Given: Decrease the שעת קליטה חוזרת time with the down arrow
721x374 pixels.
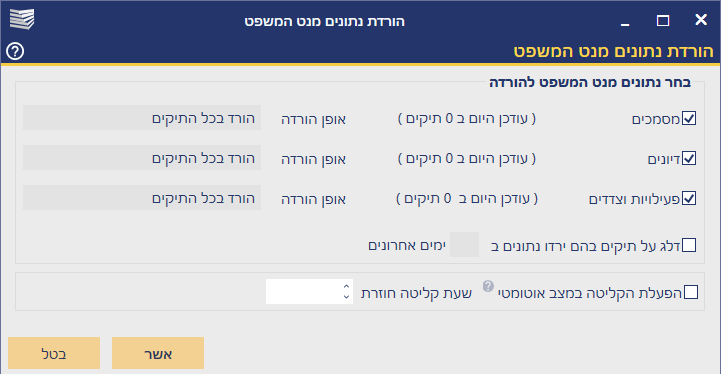Looking at the screenshot, I should tap(346, 297).
